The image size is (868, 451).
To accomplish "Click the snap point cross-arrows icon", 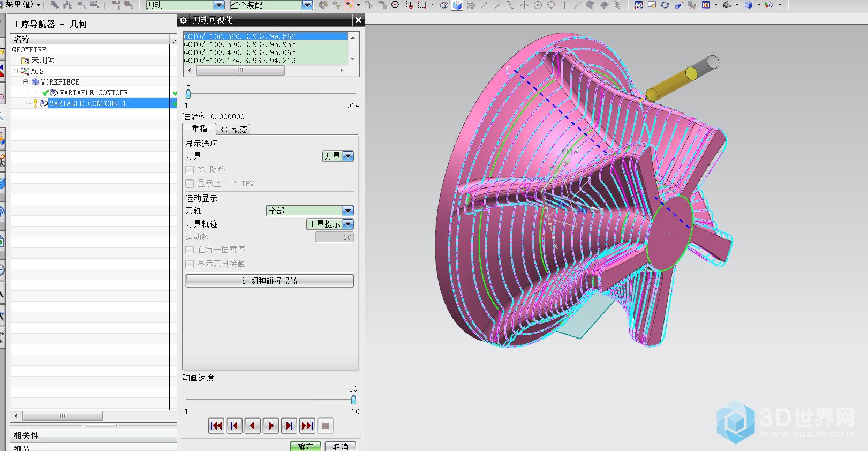I will 471,5.
